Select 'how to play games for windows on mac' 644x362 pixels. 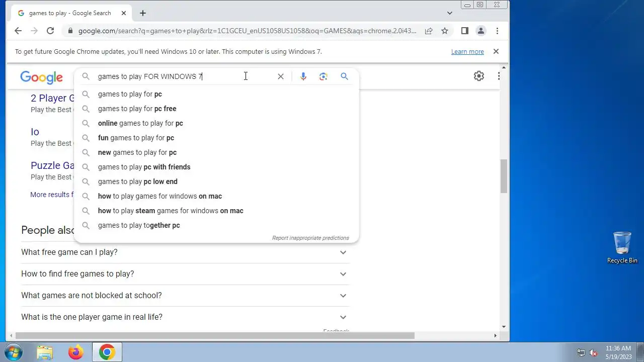coord(216,196)
